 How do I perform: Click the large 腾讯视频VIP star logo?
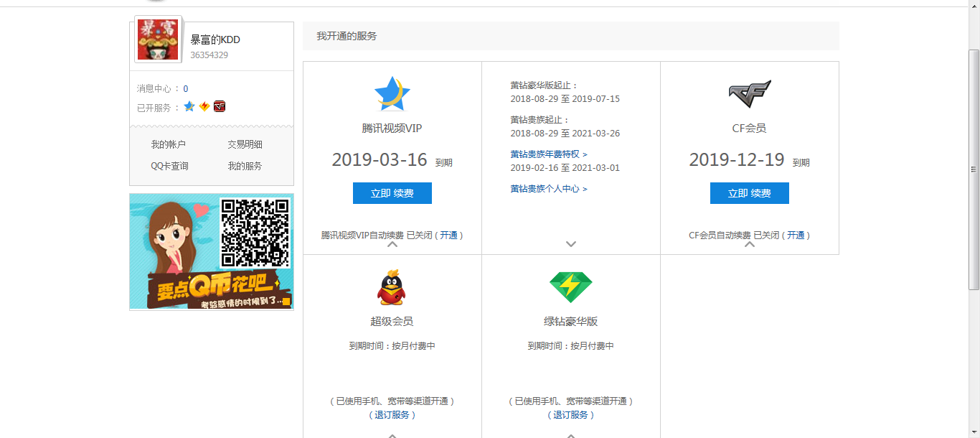coord(392,94)
